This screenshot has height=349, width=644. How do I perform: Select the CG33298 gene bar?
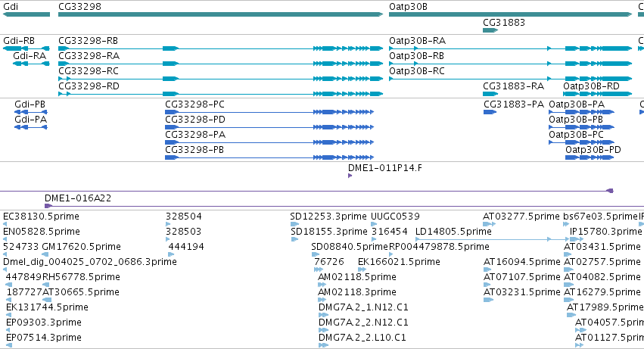[220, 14]
